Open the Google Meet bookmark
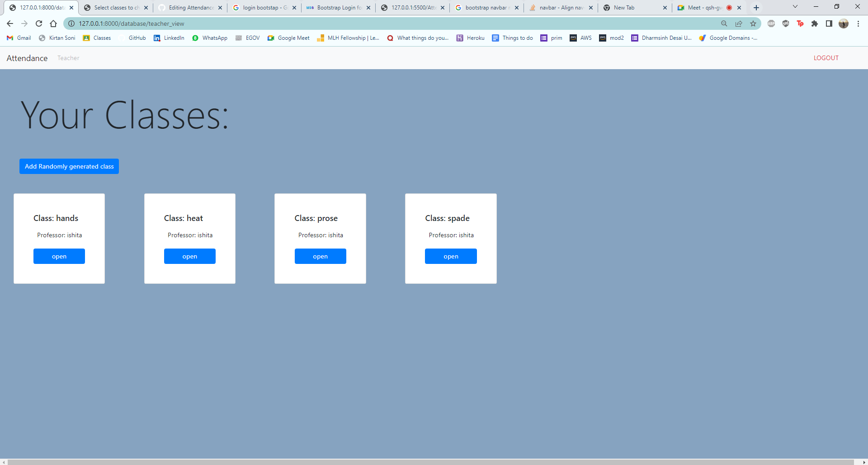The height and width of the screenshot is (465, 868). coord(288,38)
